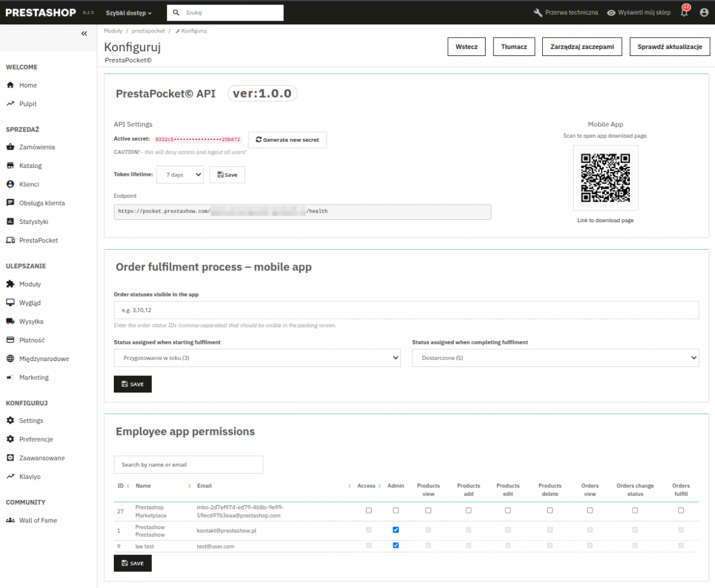The image size is (715, 588).
Task: Open the completing fulfilment status dropdown
Action: click(555, 358)
